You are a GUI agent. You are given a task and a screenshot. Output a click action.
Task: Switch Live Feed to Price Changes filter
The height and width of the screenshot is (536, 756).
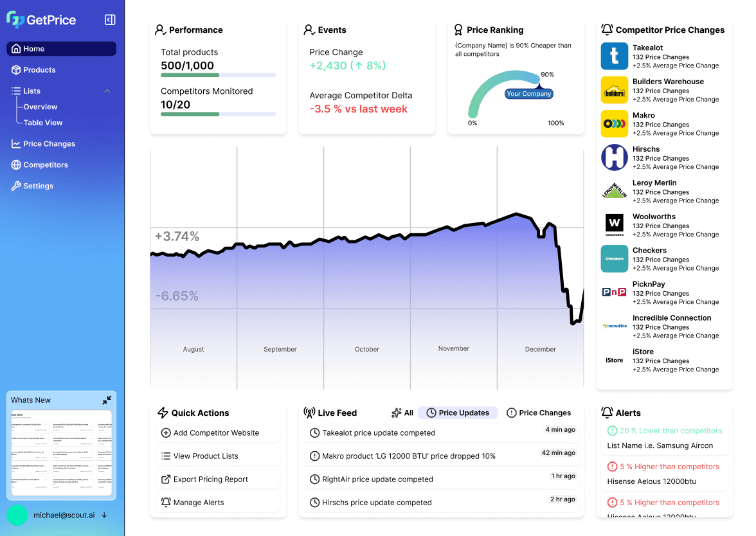pos(539,413)
